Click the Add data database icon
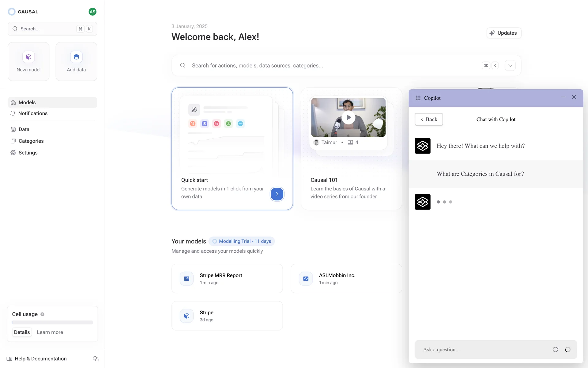 (x=76, y=57)
